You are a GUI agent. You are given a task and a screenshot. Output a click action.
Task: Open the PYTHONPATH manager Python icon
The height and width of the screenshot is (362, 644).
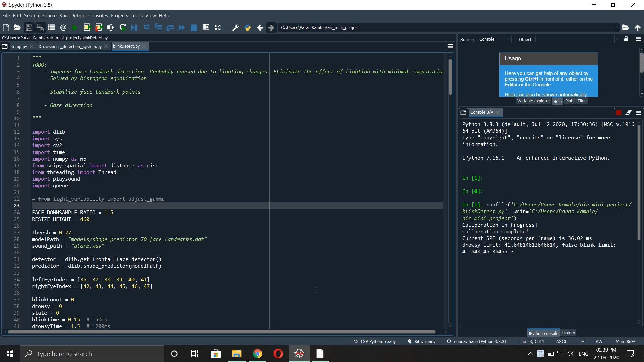(248, 27)
